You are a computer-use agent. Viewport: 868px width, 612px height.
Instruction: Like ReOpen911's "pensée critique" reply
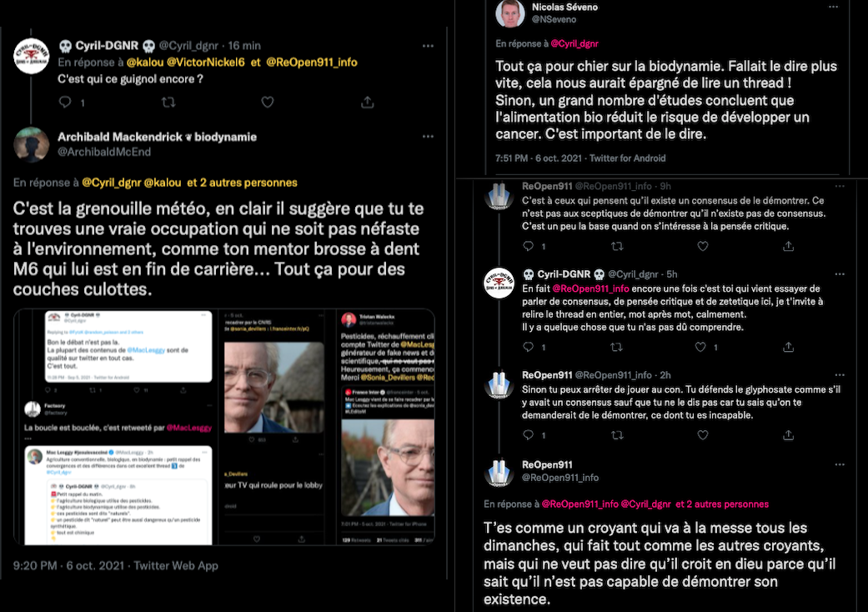coord(702,246)
